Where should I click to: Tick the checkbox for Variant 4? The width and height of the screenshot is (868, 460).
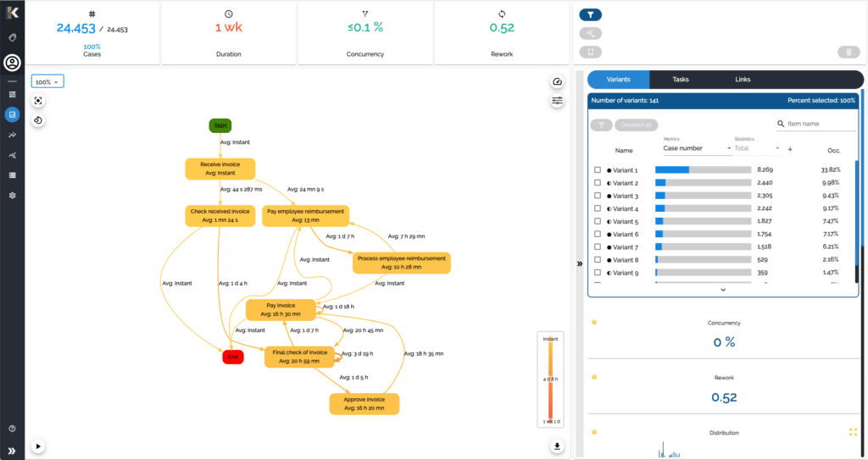pos(598,208)
